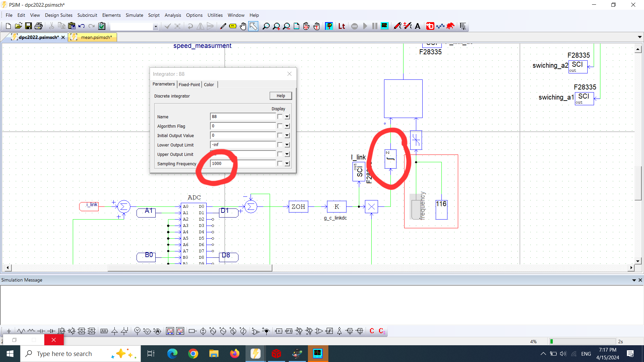The height and width of the screenshot is (362, 644).
Task: Click the Run Simulation play icon
Action: [365, 26]
